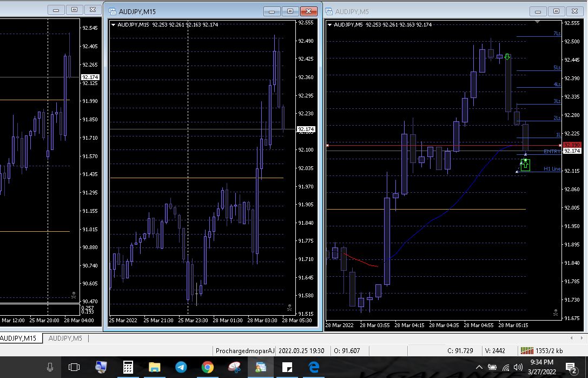
Task: Open the computer monitor app in taskbar
Action: (x=101, y=367)
